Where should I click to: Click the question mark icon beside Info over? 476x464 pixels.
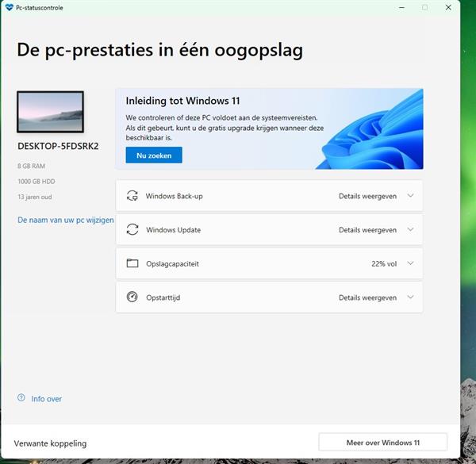[21, 399]
